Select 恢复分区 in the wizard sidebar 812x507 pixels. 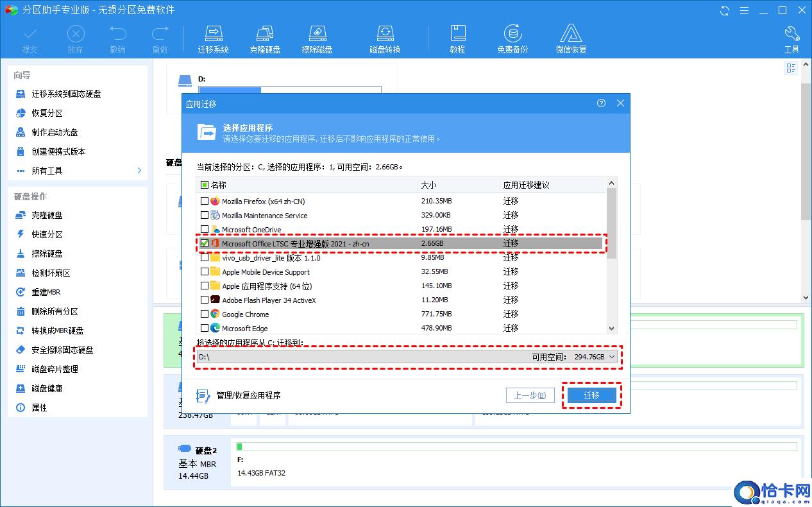click(x=47, y=113)
